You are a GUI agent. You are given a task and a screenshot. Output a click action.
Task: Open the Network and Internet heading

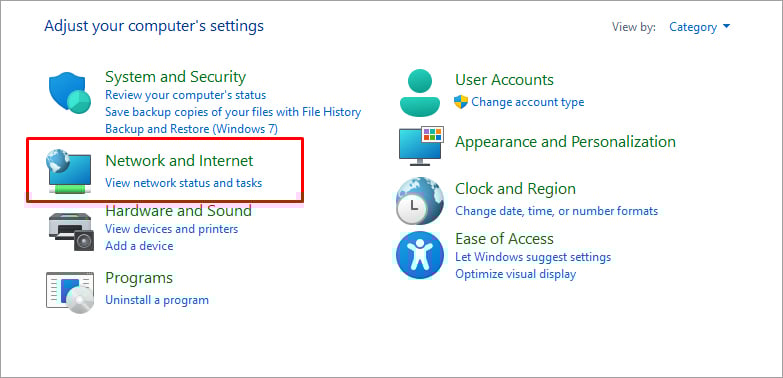point(179,160)
